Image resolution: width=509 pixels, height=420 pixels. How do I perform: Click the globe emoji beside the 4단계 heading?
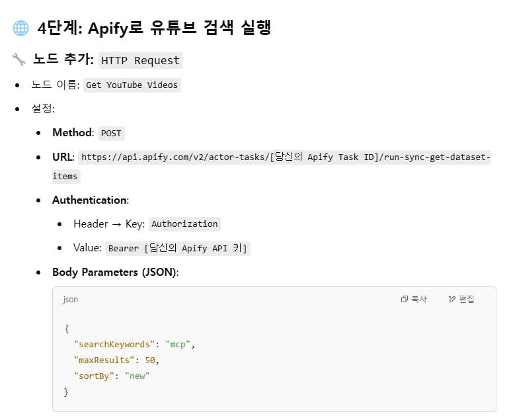[20, 28]
